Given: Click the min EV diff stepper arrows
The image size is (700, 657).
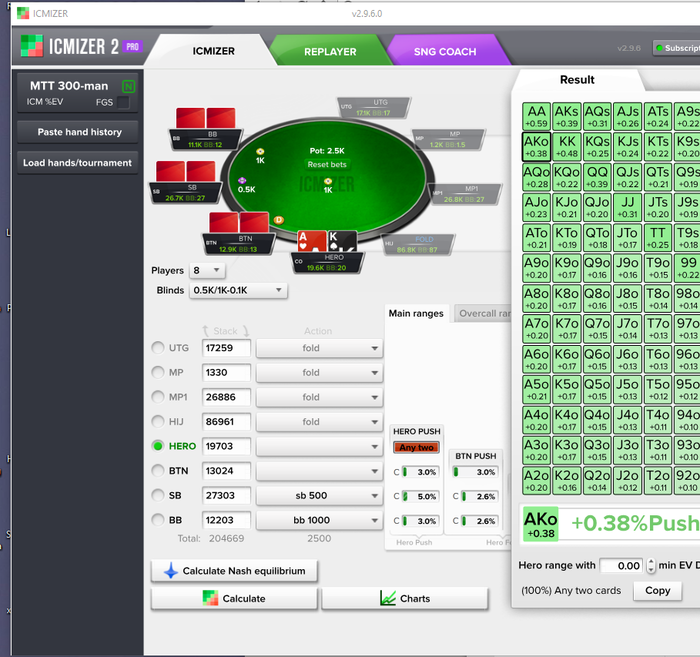Looking at the screenshot, I should (x=651, y=566).
